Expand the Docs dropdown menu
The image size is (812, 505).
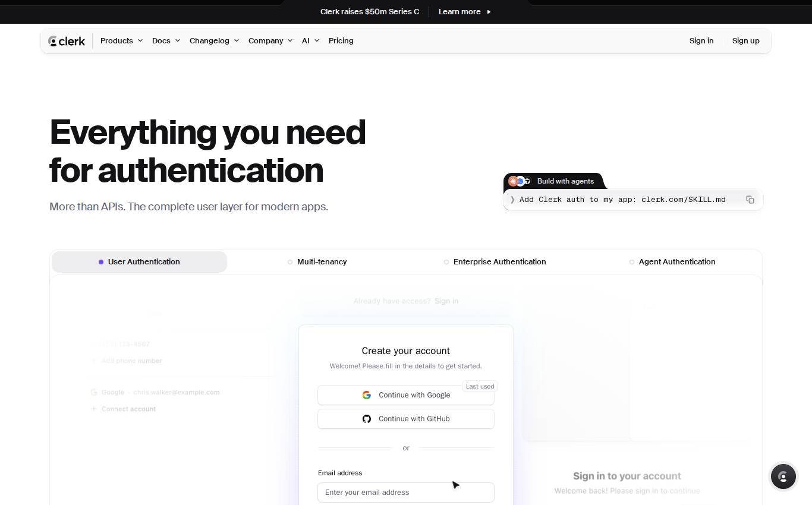[166, 41]
